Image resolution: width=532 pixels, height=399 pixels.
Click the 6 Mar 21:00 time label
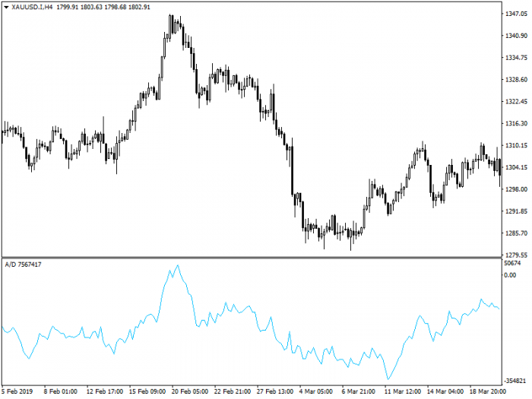point(358,391)
